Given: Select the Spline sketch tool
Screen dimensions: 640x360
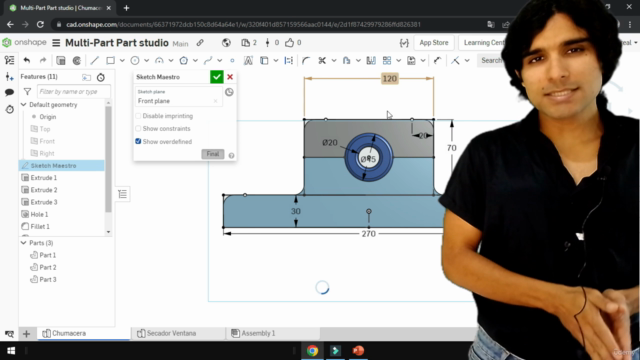Looking at the screenshot, I should [x=208, y=60].
